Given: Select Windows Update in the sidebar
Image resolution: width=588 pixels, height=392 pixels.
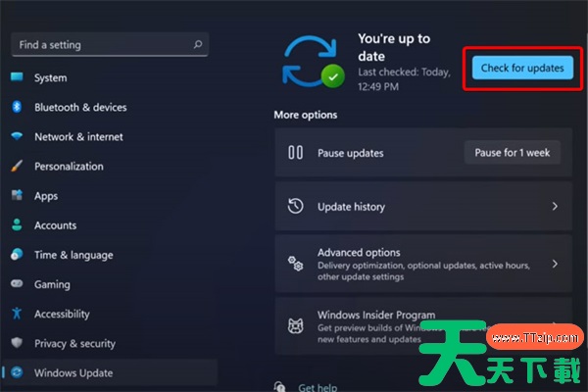Looking at the screenshot, I should (x=110, y=372).
